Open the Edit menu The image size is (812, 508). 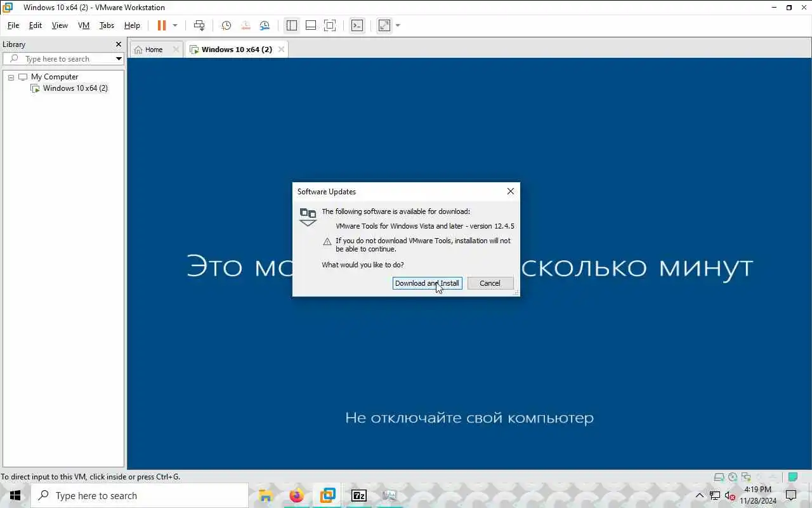click(x=36, y=25)
